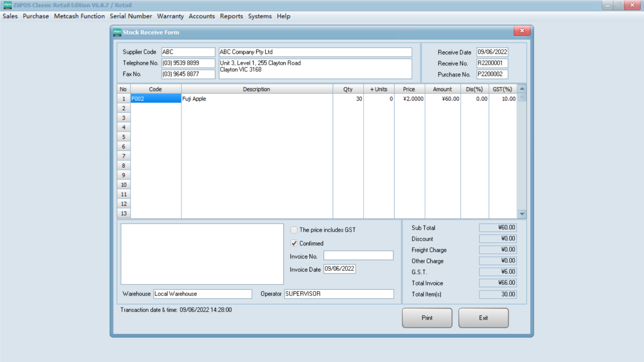The image size is (644, 362).
Task: Open the Reports menu
Action: [231, 16]
